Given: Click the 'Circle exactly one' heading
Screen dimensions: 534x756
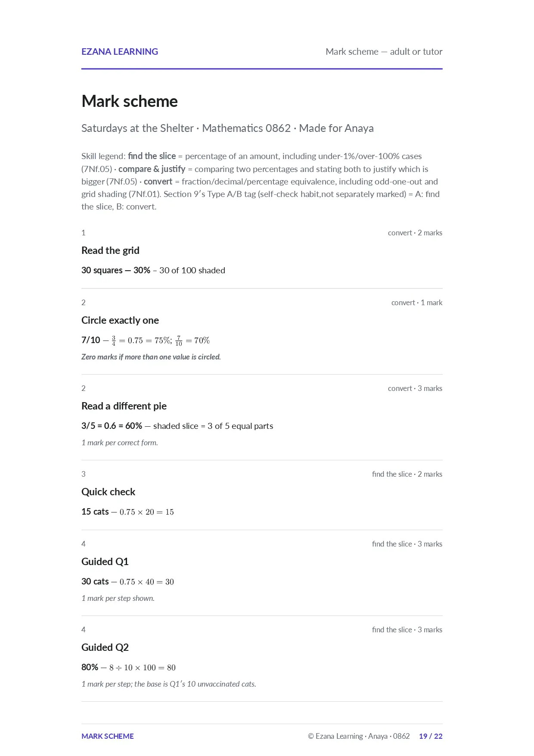Looking at the screenshot, I should (120, 320).
